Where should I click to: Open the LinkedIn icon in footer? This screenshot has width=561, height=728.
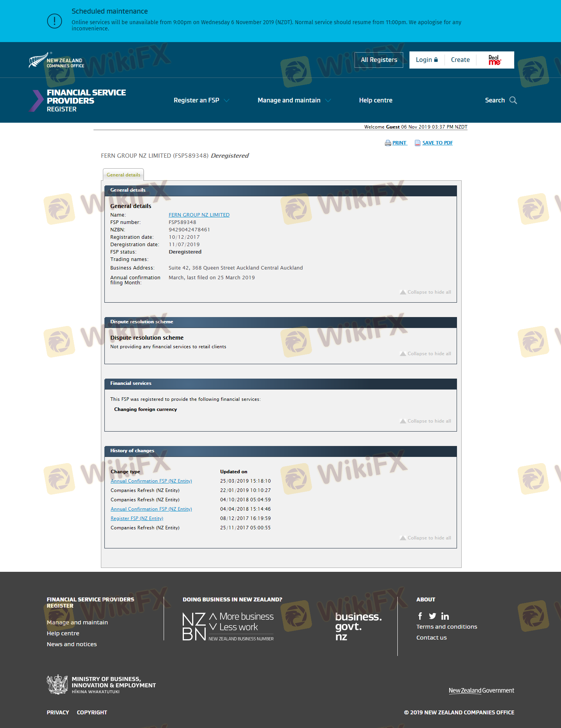tap(445, 616)
